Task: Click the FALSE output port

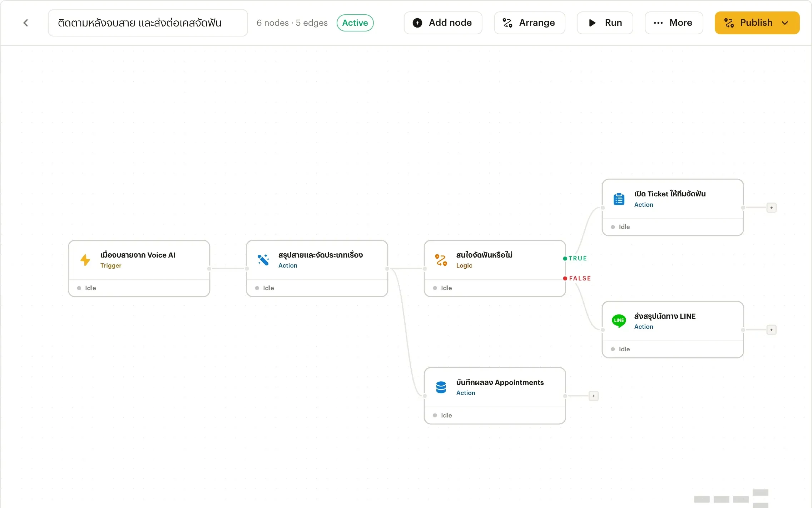Action: (x=565, y=278)
